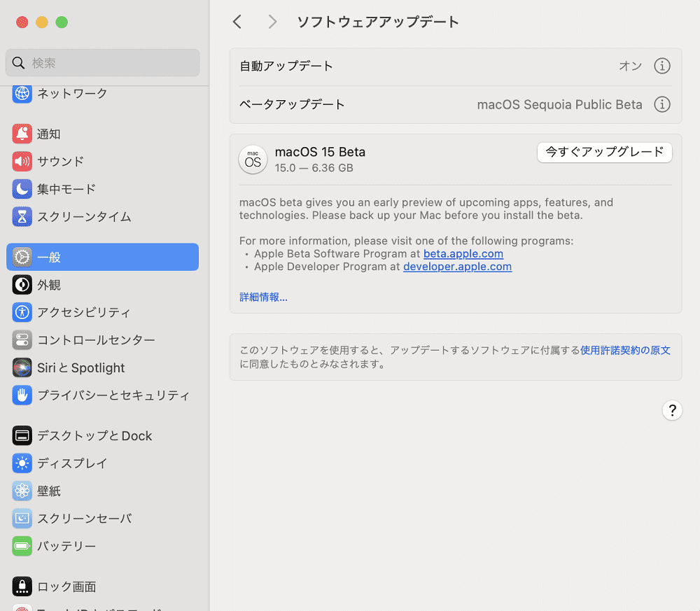
Task: Click the 通知 bell icon
Action: [x=22, y=134]
